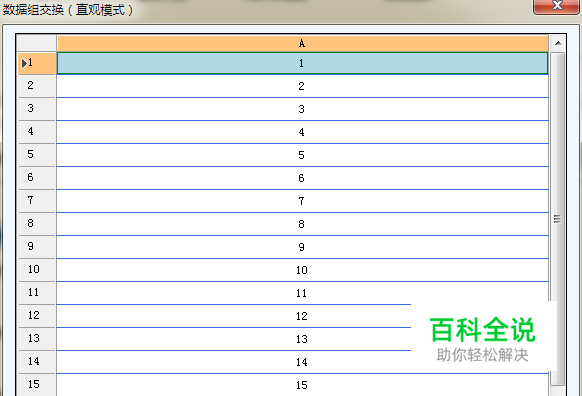The image size is (582, 396).
Task: Click the grid's top-left corner select-all cell
Action: pyautogui.click(x=37, y=43)
